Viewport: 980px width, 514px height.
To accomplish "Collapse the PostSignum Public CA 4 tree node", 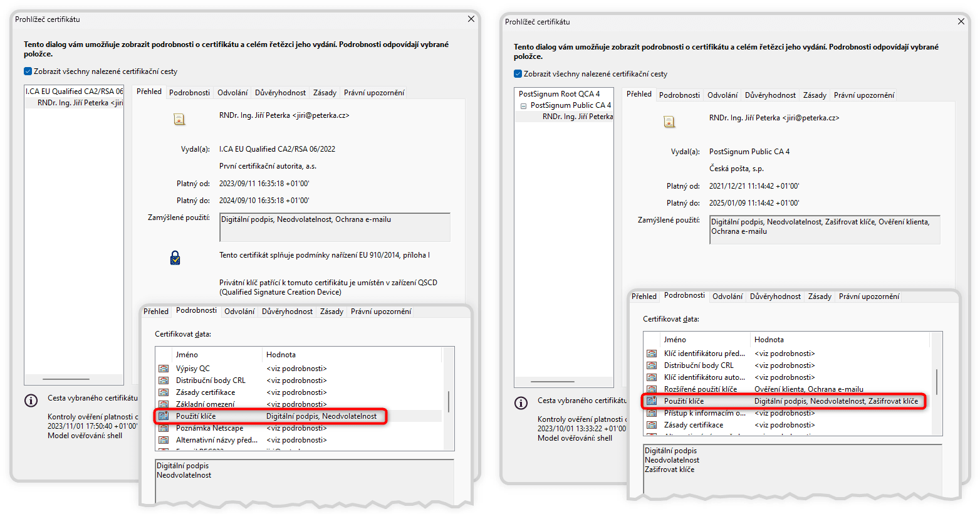I will [523, 106].
